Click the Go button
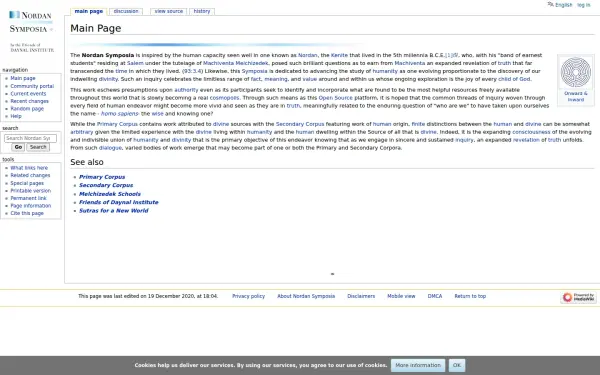The image size is (600, 375). pos(18,147)
